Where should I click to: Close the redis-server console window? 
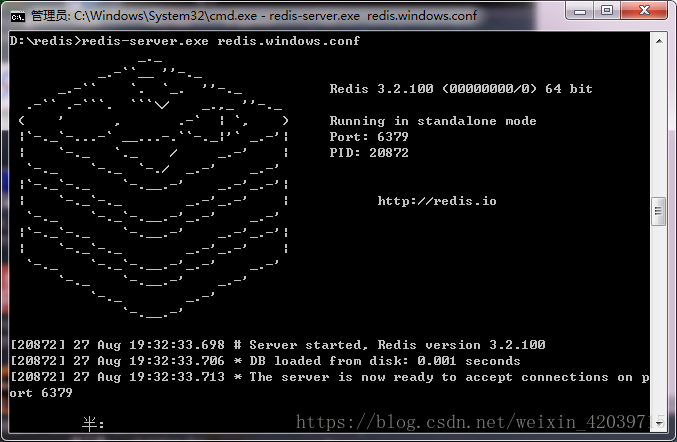[644, 10]
